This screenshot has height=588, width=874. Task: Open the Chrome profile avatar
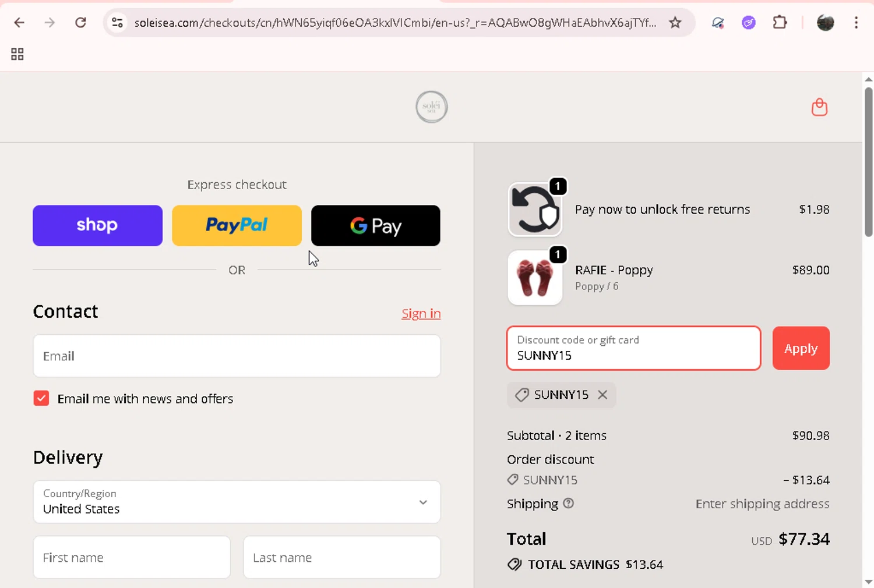click(x=825, y=23)
